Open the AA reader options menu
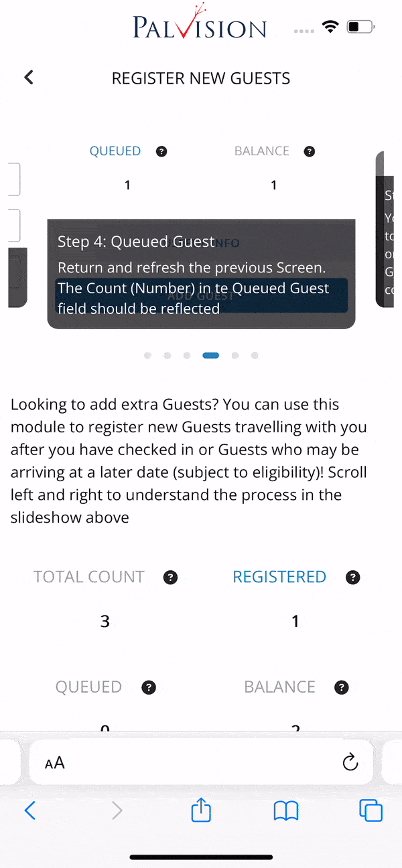Image resolution: width=402 pixels, height=868 pixels. click(55, 763)
